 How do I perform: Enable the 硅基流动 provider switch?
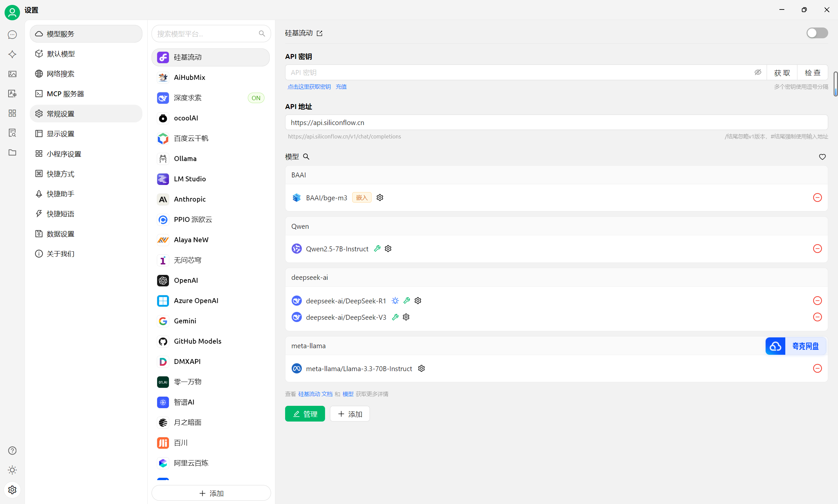coord(817,33)
